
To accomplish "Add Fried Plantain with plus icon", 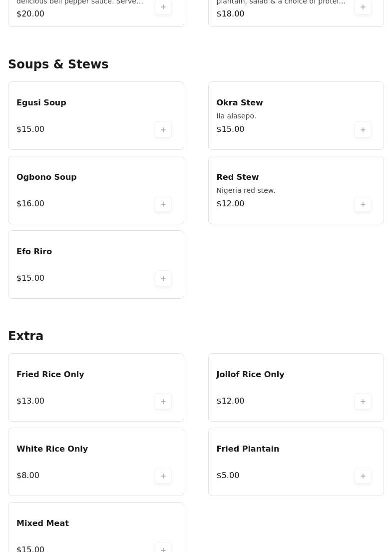I will tap(363, 476).
